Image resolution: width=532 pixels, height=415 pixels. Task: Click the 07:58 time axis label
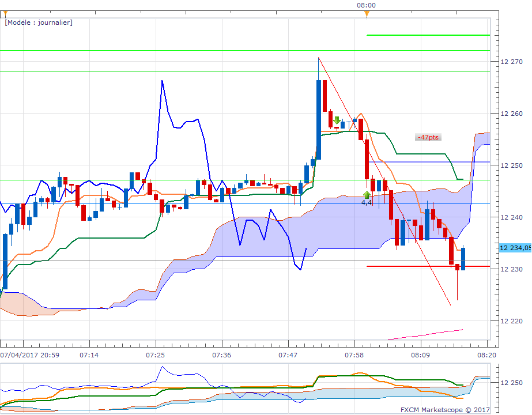click(x=354, y=355)
